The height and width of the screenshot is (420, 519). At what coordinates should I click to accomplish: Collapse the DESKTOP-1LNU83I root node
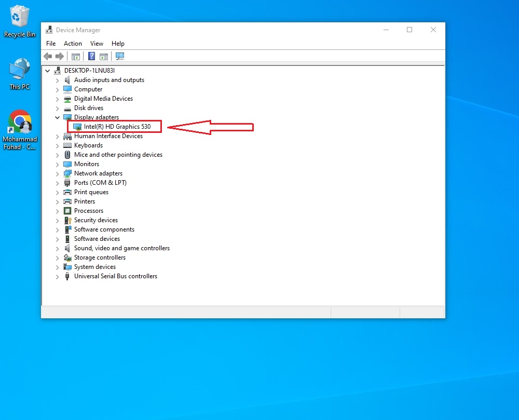pos(48,71)
